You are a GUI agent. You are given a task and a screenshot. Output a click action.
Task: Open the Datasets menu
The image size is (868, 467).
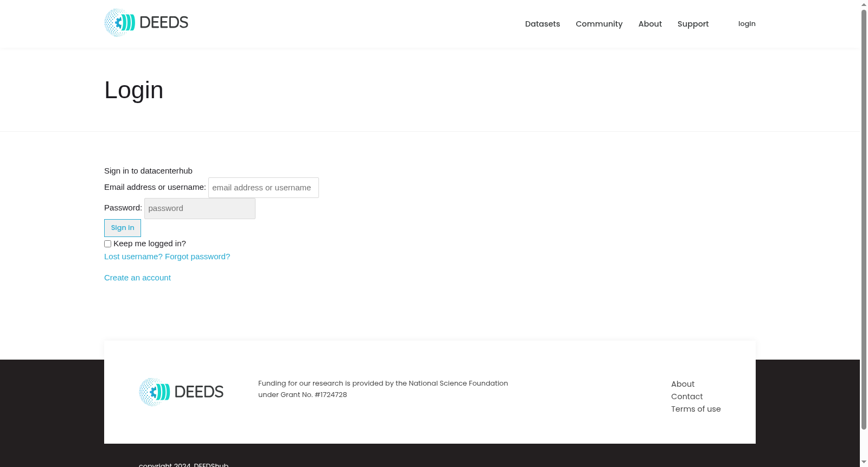[542, 24]
